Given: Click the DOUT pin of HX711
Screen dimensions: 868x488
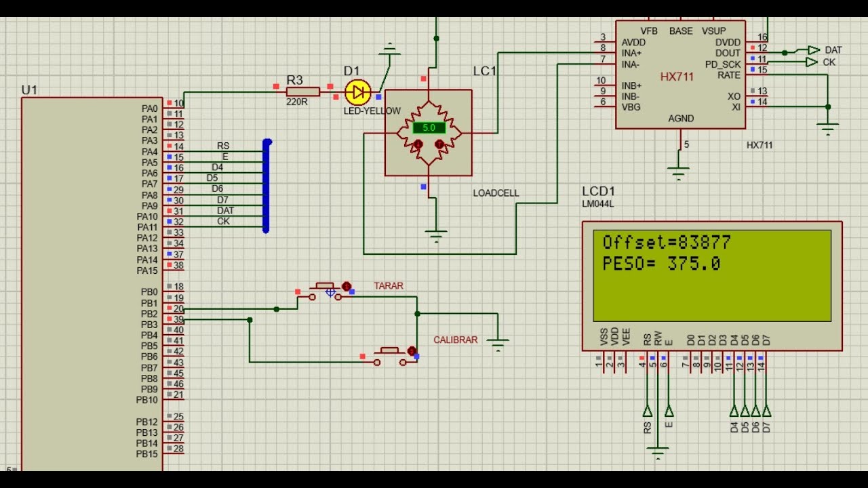Looking at the screenshot, I should click(x=756, y=52).
